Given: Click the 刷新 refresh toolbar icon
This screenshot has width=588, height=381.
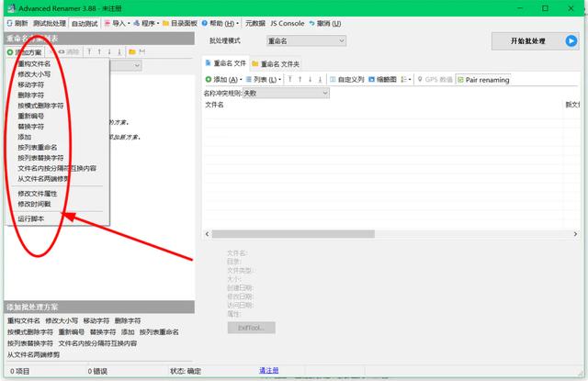Looking at the screenshot, I should point(9,23).
